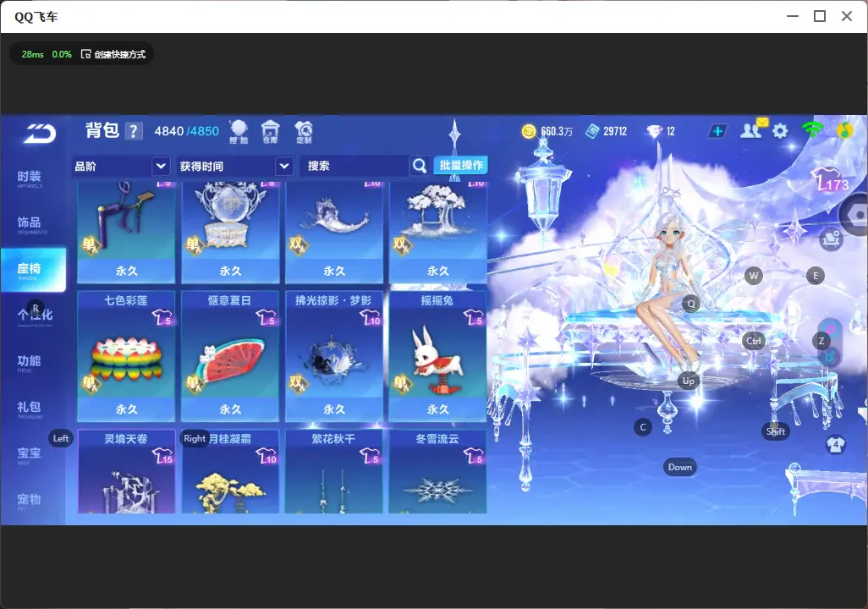
Task: Click the sofa seat icon on right edge
Action: (831, 239)
